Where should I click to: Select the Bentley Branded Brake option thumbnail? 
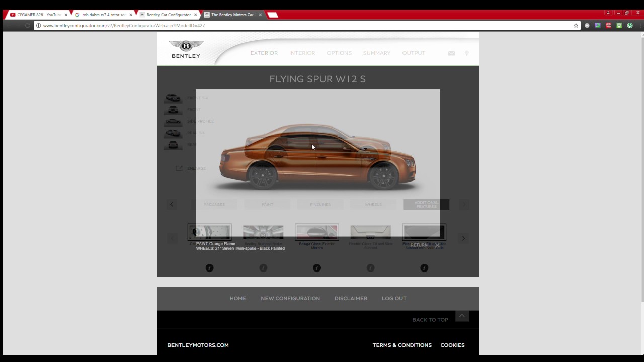(263, 232)
